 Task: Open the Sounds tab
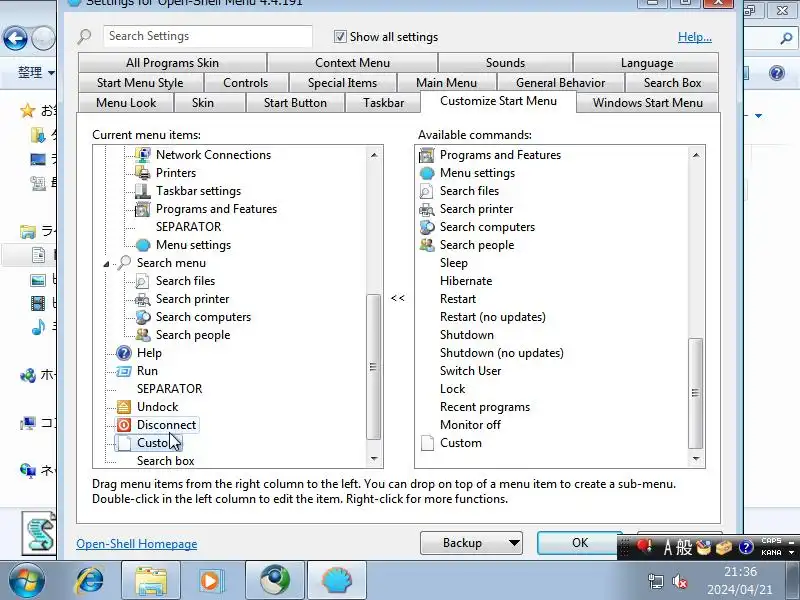click(x=505, y=63)
